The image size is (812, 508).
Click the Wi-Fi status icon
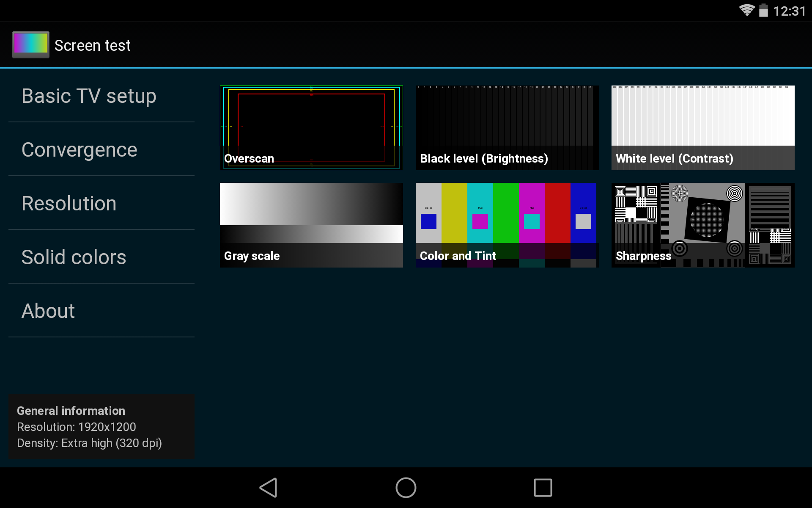pyautogui.click(x=747, y=11)
